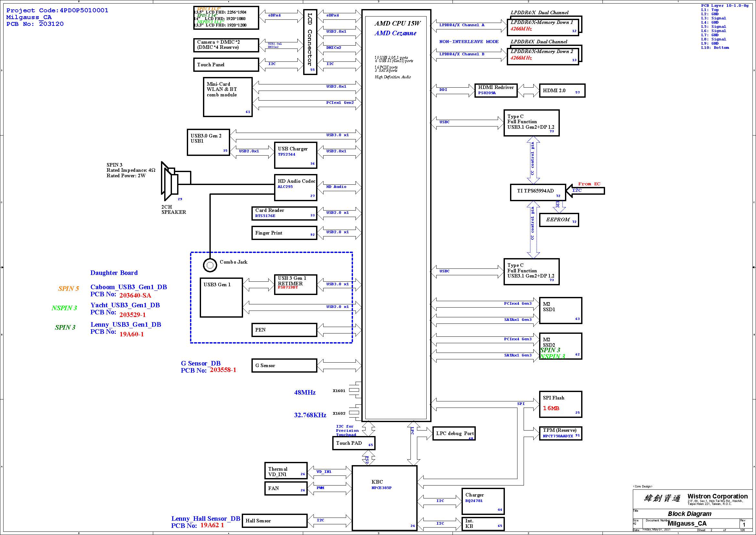Click the Combo Jack circle symbol
Screen dimensions: 756x535
click(x=210, y=265)
